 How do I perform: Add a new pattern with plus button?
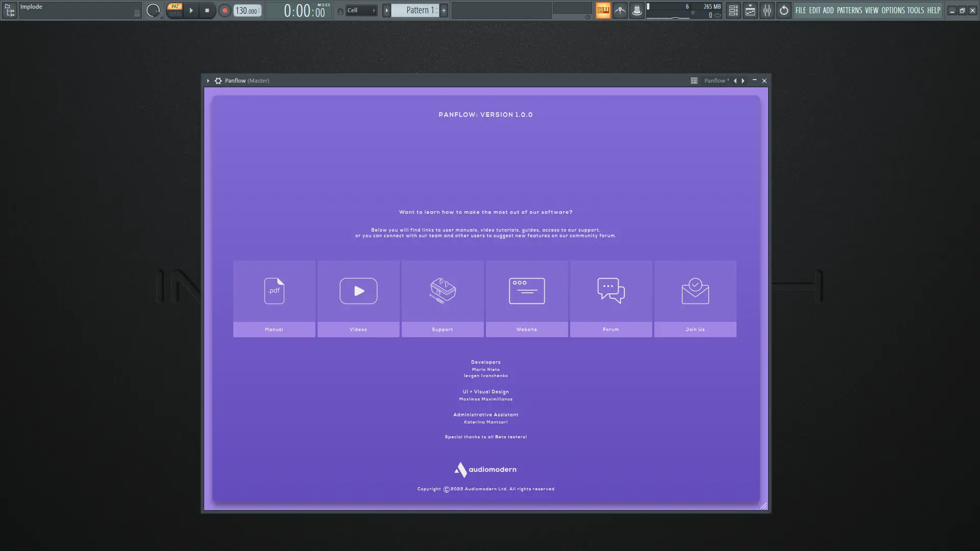point(444,10)
